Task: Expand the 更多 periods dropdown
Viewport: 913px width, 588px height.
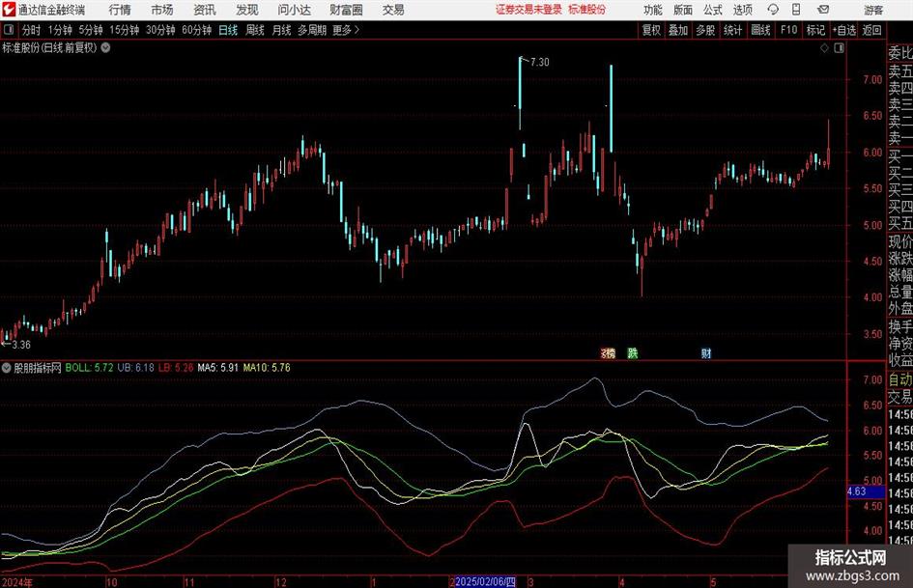Action: (x=346, y=30)
